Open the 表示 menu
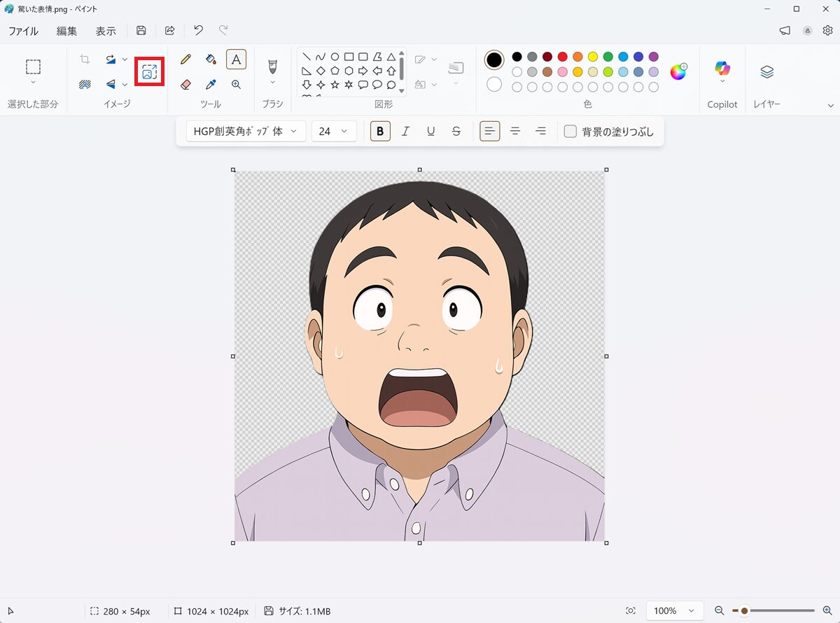 pos(106,31)
